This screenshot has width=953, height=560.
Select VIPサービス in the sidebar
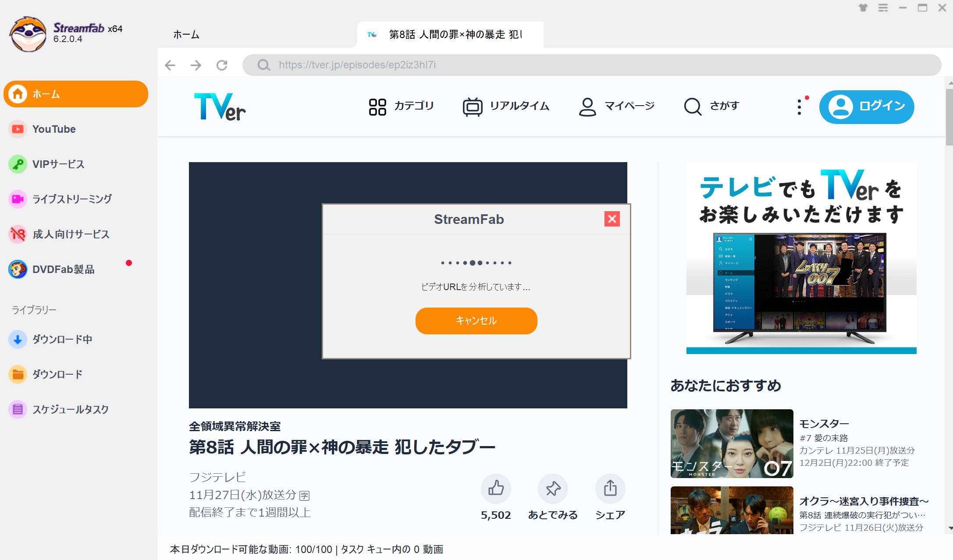click(x=58, y=164)
